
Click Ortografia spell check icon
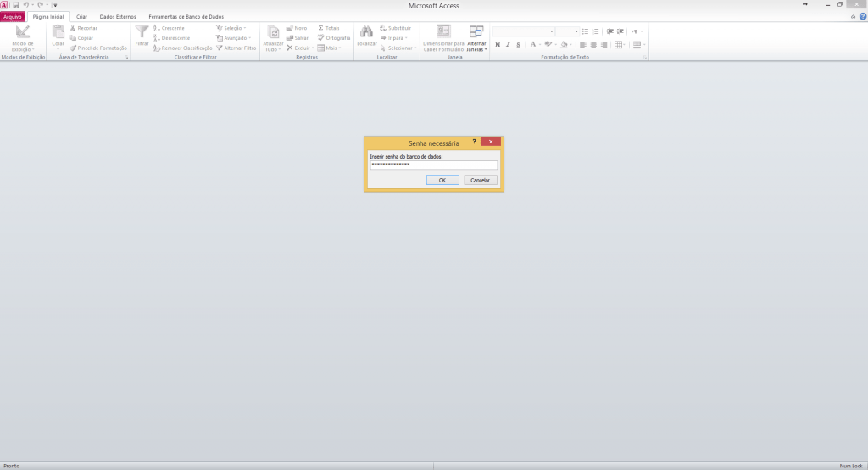pos(320,38)
